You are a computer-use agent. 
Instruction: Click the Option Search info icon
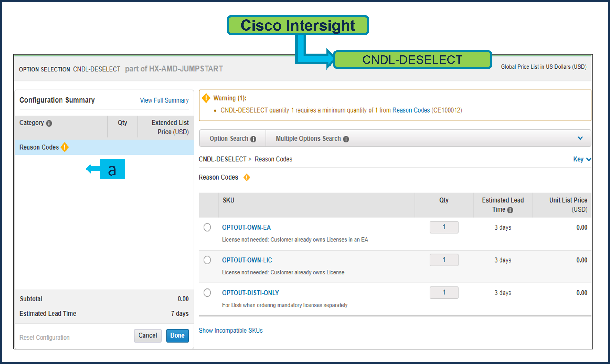tap(253, 139)
